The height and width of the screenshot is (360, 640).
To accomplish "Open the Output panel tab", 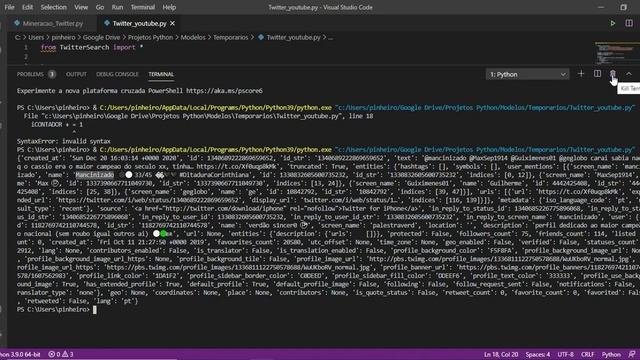I will click(x=76, y=74).
